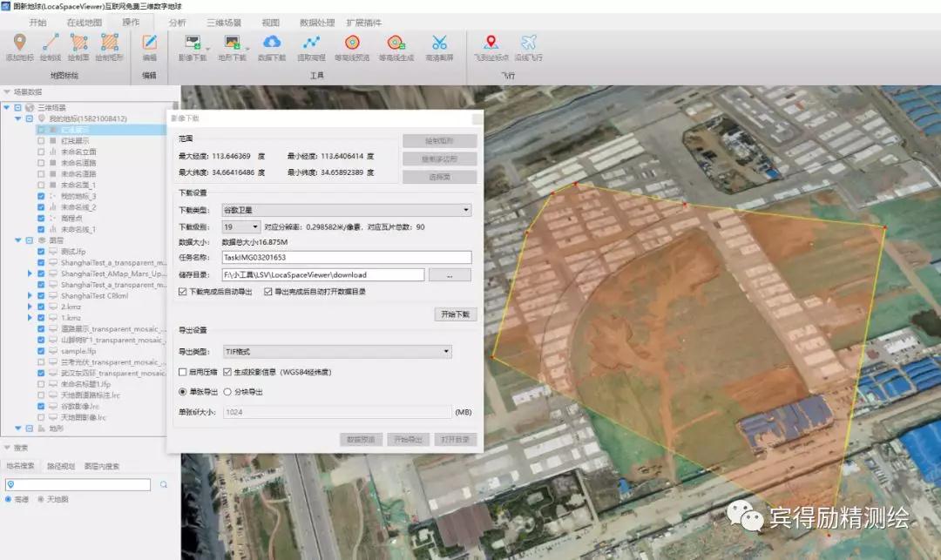Click the 开始下载 button
This screenshot has height=560, width=941.
point(455,314)
